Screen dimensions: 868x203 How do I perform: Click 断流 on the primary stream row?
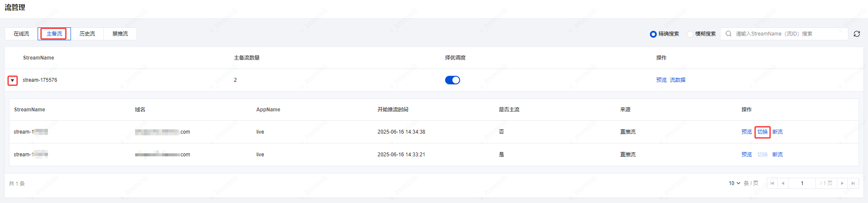(777, 155)
